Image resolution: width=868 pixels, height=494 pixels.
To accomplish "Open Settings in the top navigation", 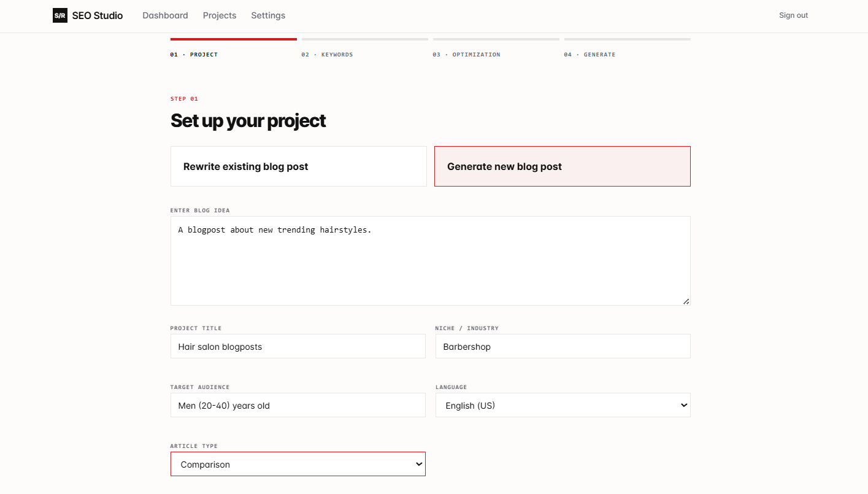I will 268,15.
